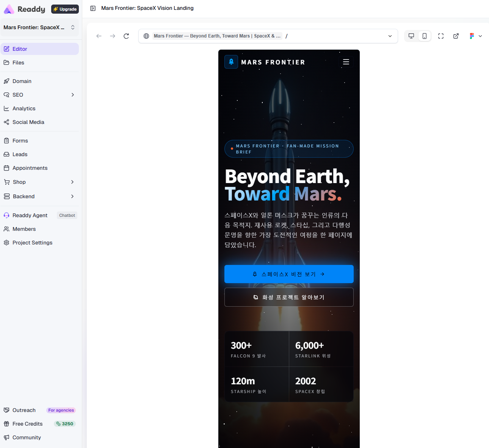Click the Beyond Earth, Toward Mars headline
The width and height of the screenshot is (489, 448).
tap(287, 185)
